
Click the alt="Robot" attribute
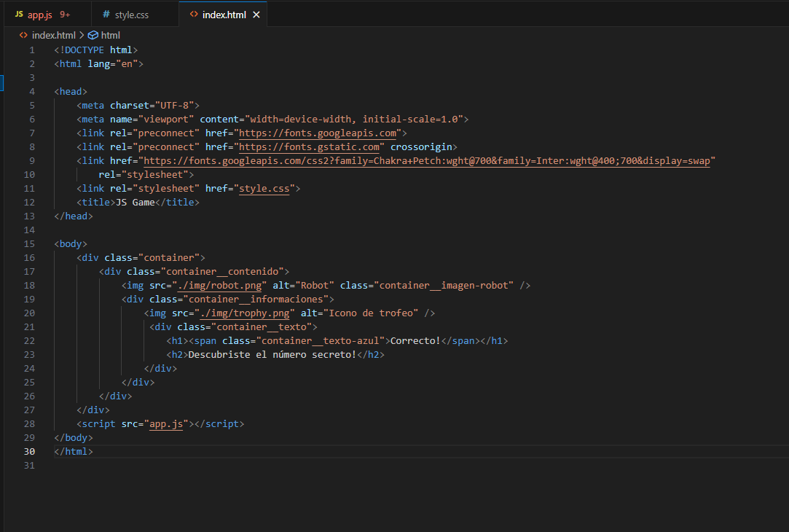tap(303, 286)
